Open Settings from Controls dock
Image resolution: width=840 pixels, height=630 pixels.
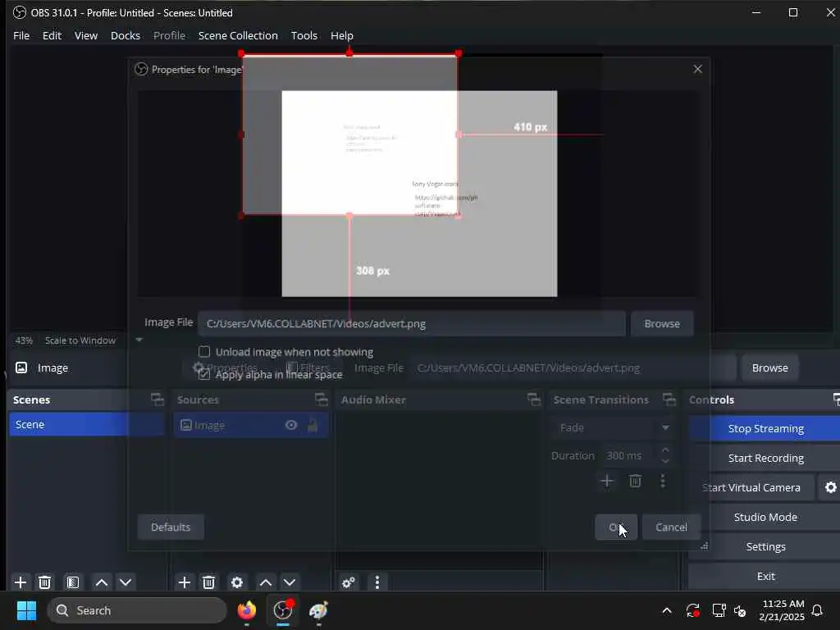tap(765, 546)
